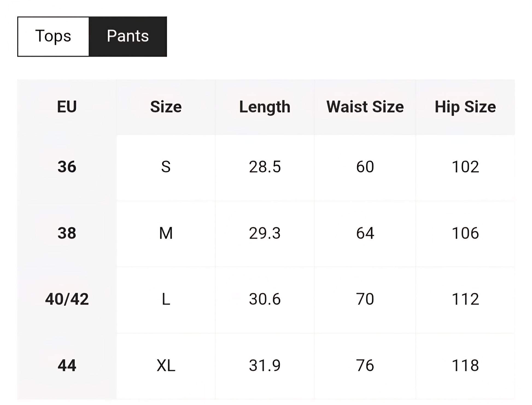
Task: Click the Hip Size column header
Action: 465,107
